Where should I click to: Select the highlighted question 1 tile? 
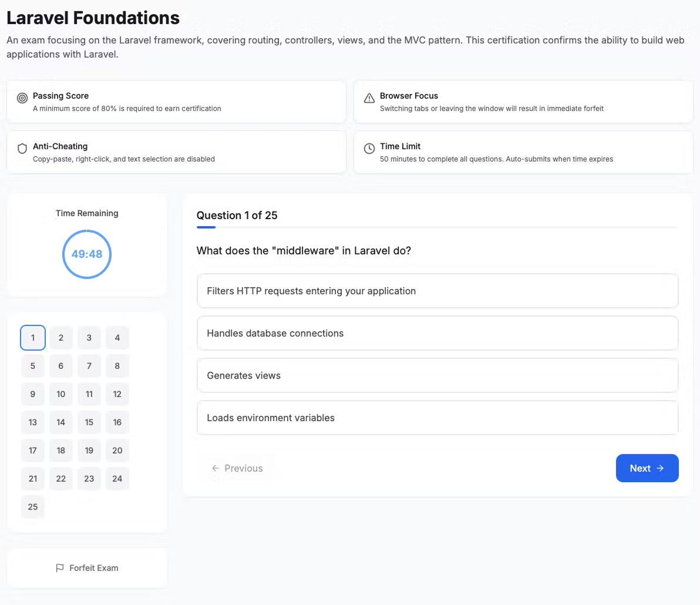click(x=33, y=338)
